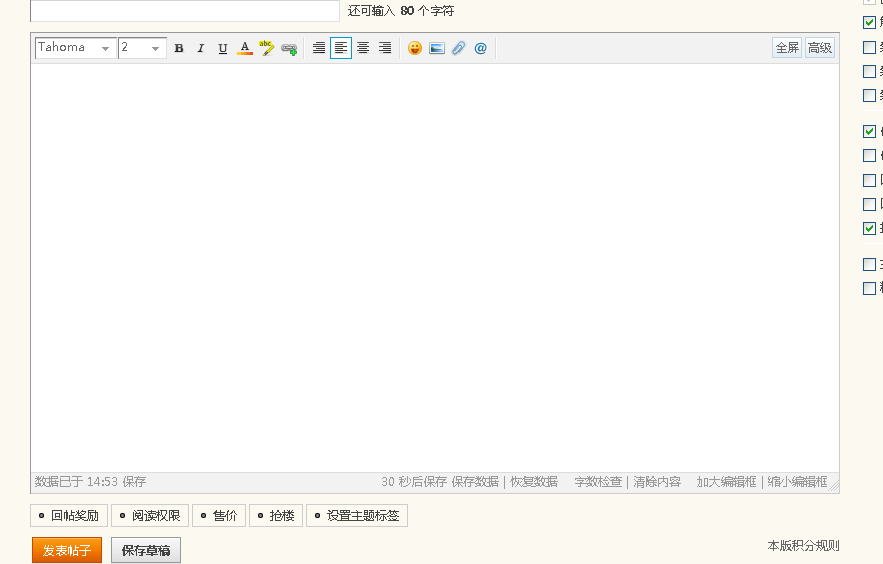
Task: Insert an image using the picture icon
Action: [437, 48]
